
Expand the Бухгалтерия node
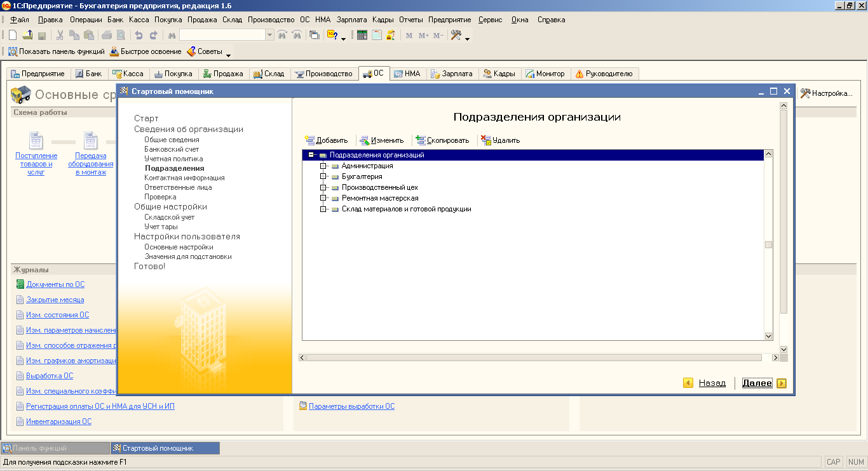tap(323, 176)
